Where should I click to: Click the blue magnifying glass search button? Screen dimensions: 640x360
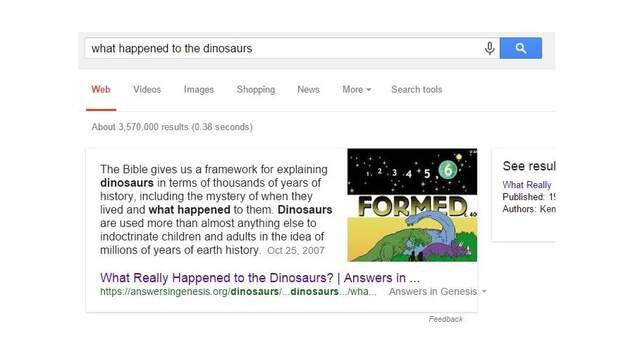pyautogui.click(x=520, y=48)
